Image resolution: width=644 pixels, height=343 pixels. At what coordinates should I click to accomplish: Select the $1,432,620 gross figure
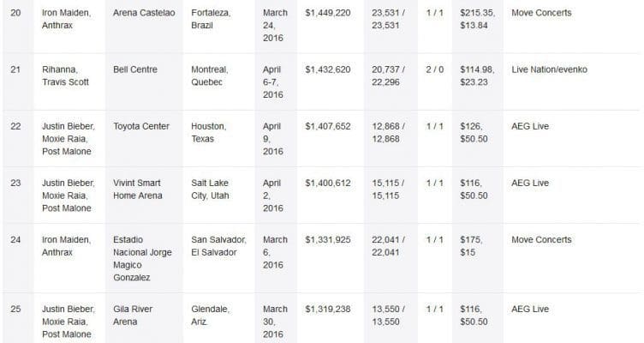pyautogui.click(x=328, y=69)
